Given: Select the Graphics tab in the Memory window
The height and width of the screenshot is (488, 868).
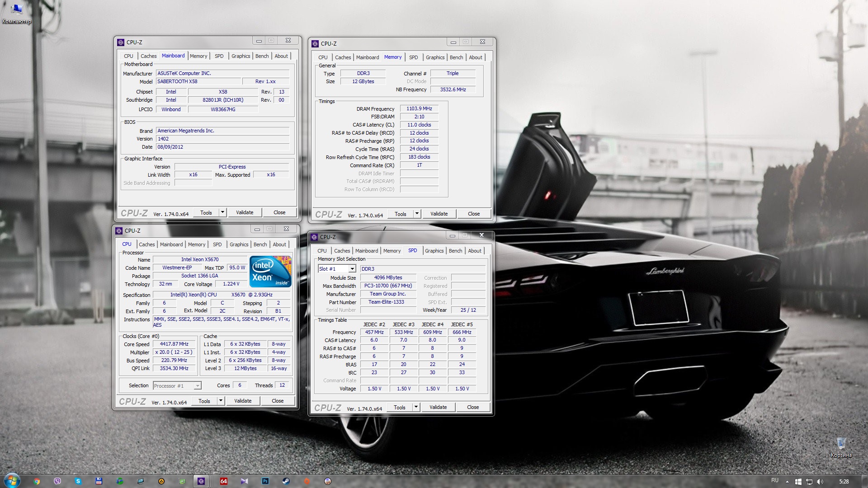Looking at the screenshot, I should [435, 57].
